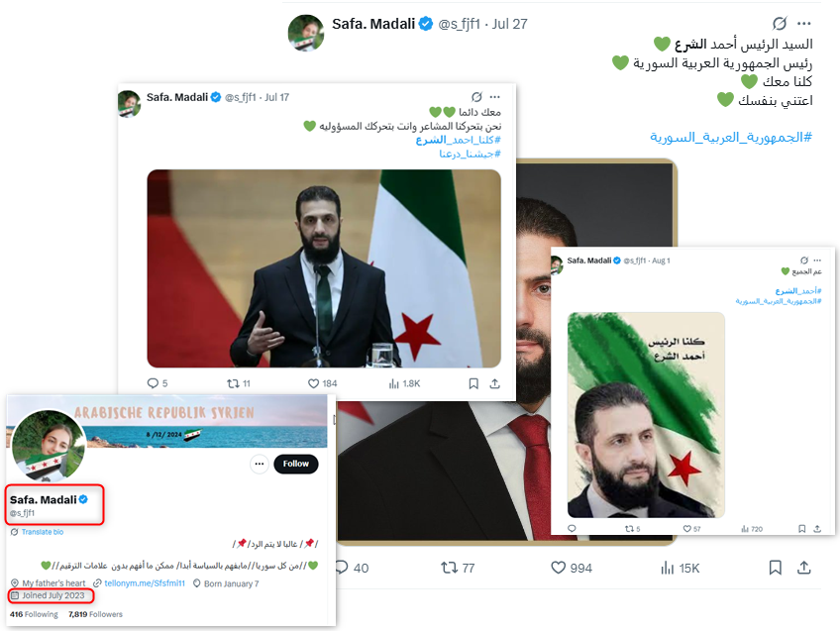Open more options menu on the Jul 17 post
The image size is (840, 631).
point(495,97)
